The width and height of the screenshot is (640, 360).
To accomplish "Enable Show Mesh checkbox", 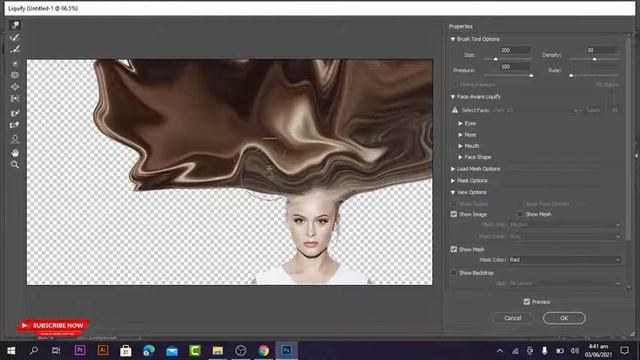I will 520,214.
